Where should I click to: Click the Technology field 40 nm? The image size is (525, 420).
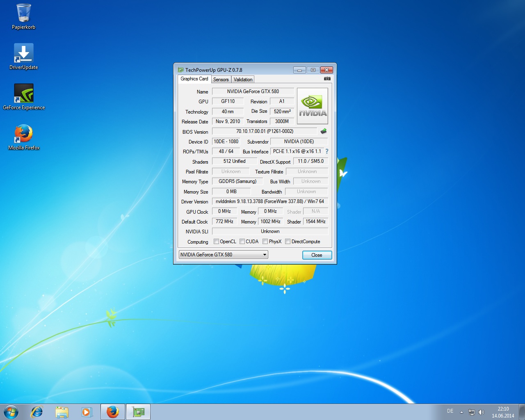click(x=228, y=112)
